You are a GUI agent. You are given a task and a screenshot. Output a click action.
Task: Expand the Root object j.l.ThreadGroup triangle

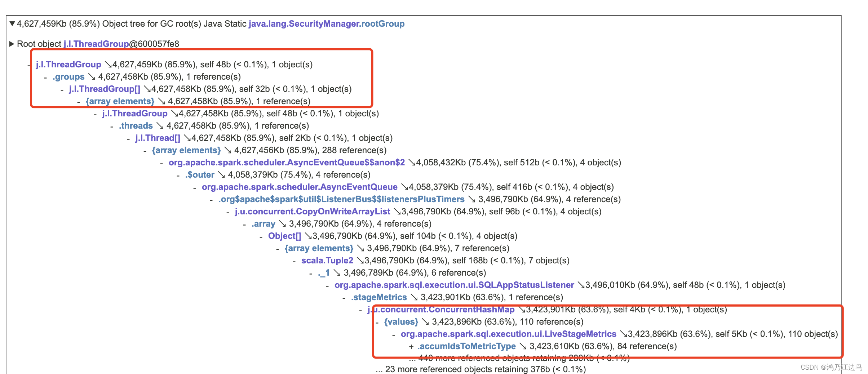[x=12, y=44]
